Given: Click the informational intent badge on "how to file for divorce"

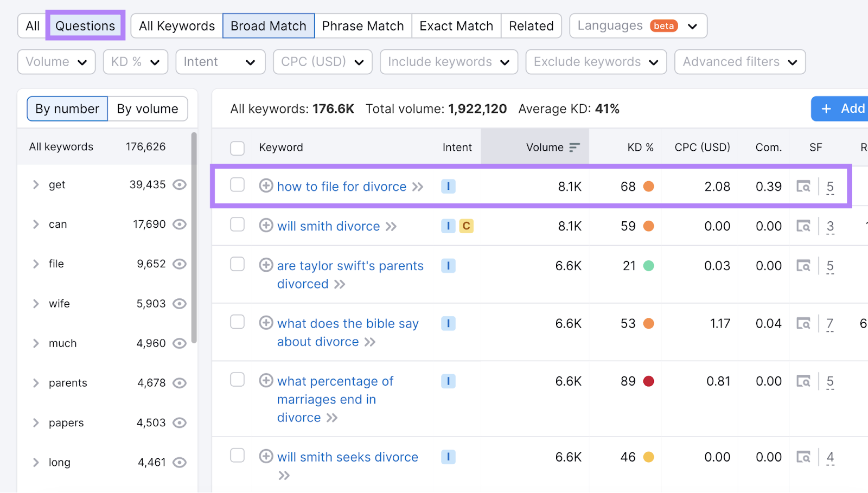Looking at the screenshot, I should point(448,186).
